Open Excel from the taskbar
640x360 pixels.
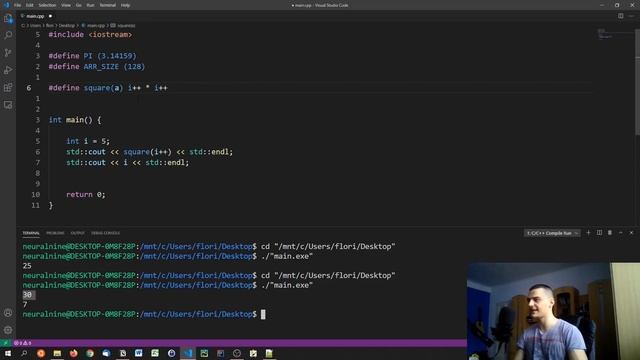tap(155, 353)
